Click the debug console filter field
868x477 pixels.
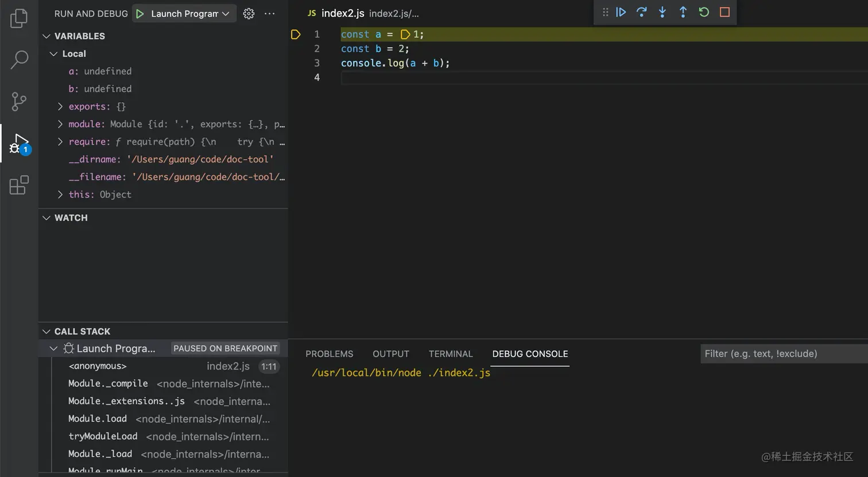(781, 354)
